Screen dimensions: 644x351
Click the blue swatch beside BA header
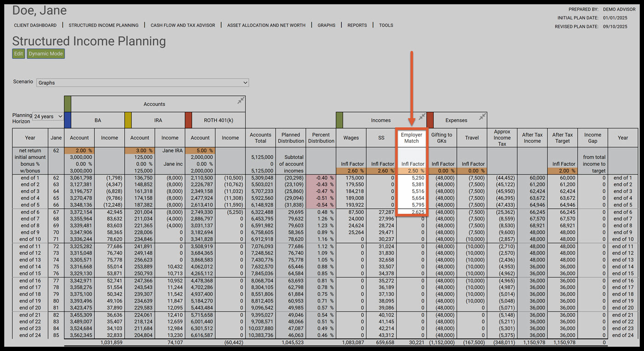click(67, 120)
